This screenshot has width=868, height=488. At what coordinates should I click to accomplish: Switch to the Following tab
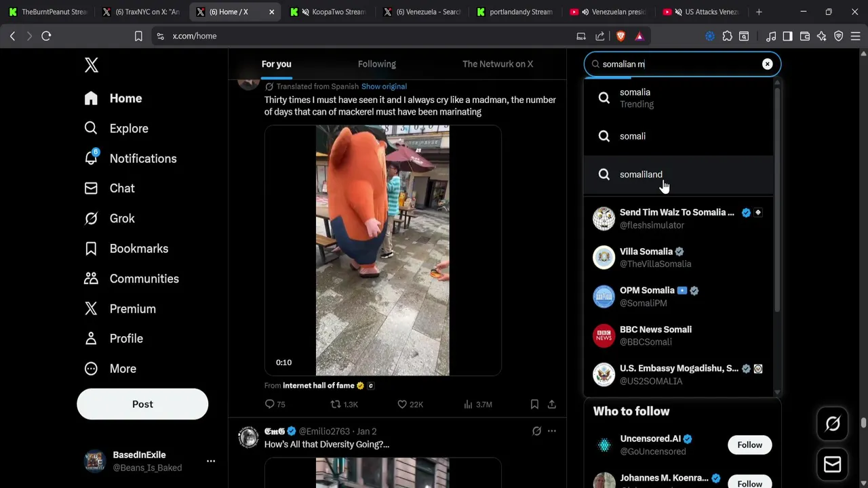tap(377, 64)
